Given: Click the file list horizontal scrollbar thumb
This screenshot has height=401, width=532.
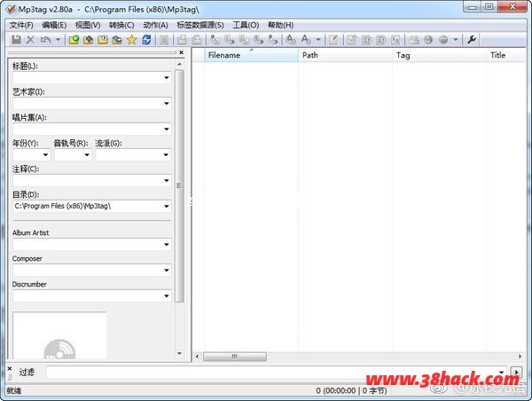Looking at the screenshot, I should coord(235,357).
